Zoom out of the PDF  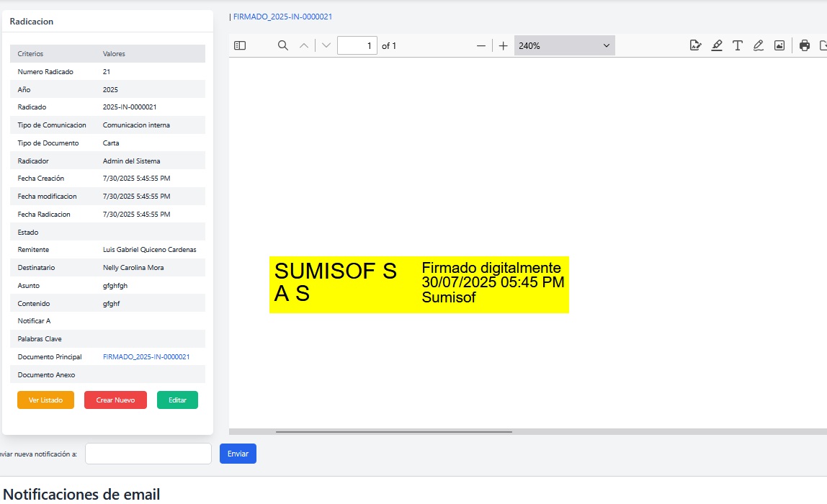(481, 45)
